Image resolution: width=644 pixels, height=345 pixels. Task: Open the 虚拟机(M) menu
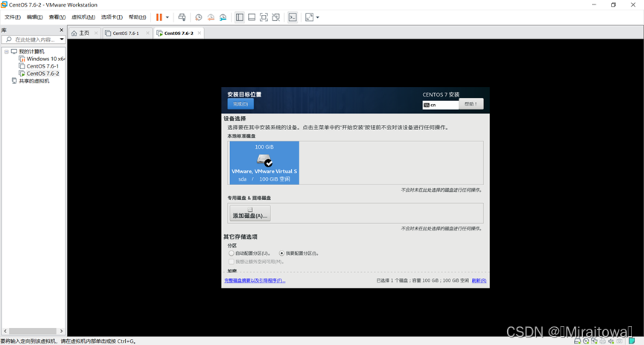tap(83, 17)
